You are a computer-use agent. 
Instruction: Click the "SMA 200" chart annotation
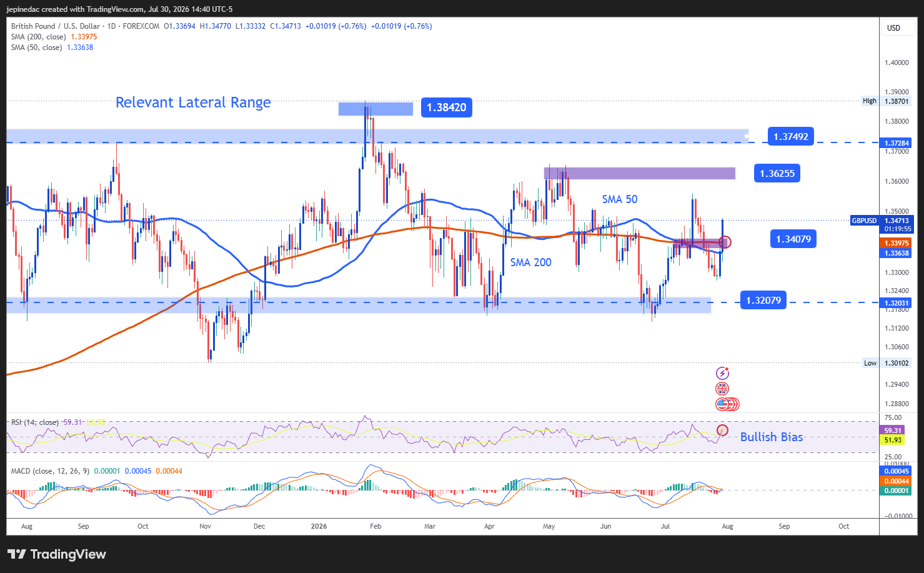[531, 262]
